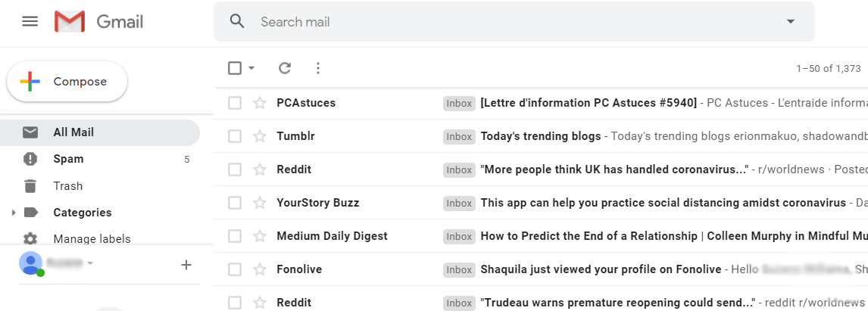Tick the checkbox for the Medium Daily Digest email

235,236
